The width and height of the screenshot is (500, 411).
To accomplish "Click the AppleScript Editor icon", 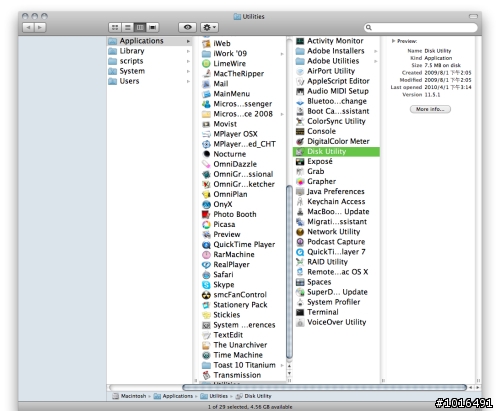I will 300,81.
